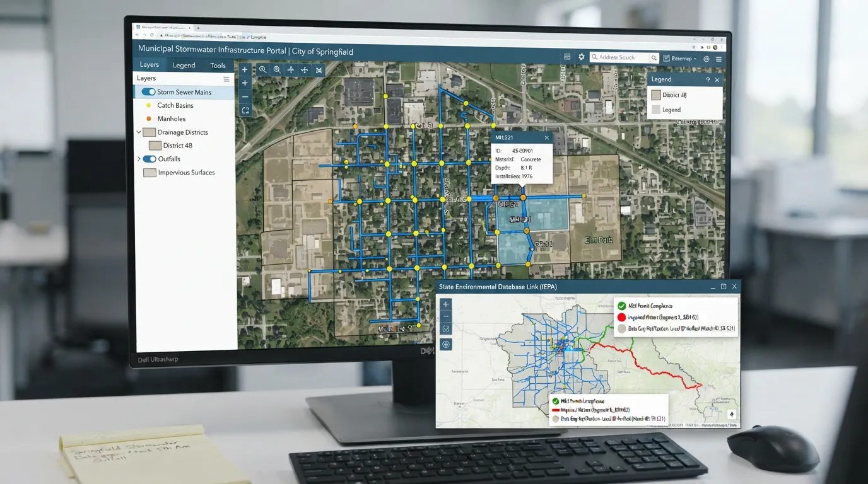Select the bowtie-shaped tool in the map toolbar

[319, 70]
